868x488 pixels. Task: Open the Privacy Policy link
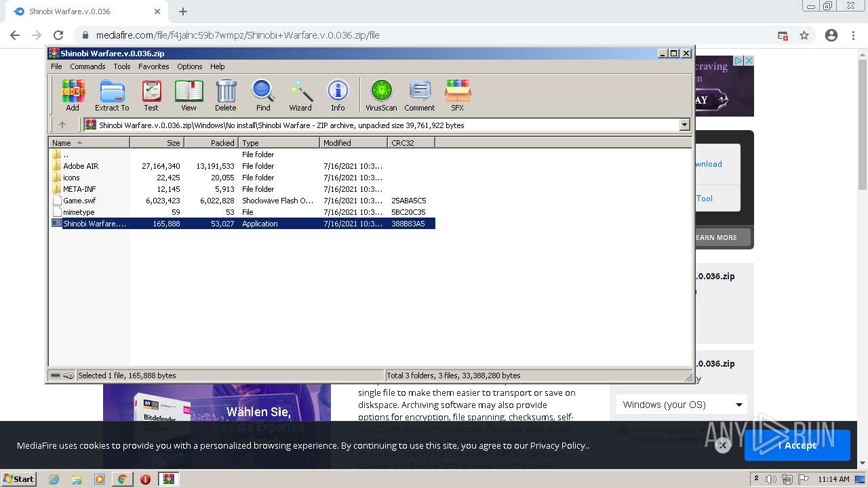[x=558, y=445]
